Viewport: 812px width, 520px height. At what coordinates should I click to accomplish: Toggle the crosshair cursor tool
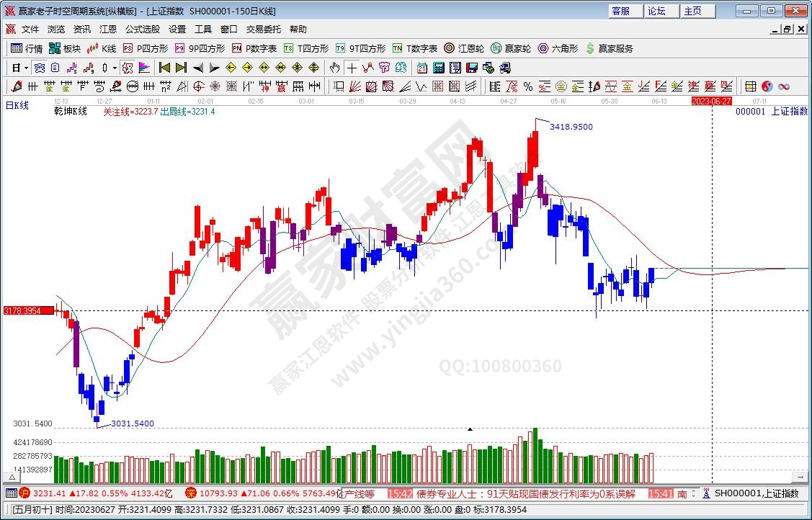(x=351, y=68)
